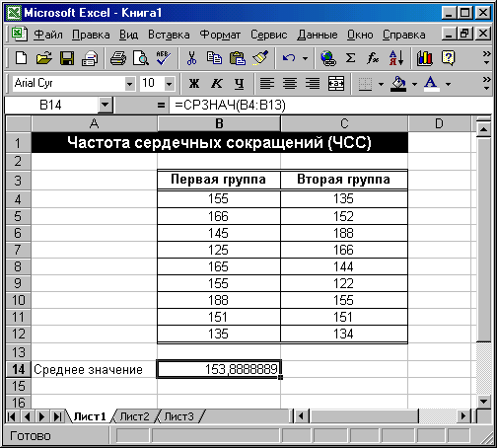Select column B header
The height and width of the screenshot is (448, 497).
tap(219, 123)
